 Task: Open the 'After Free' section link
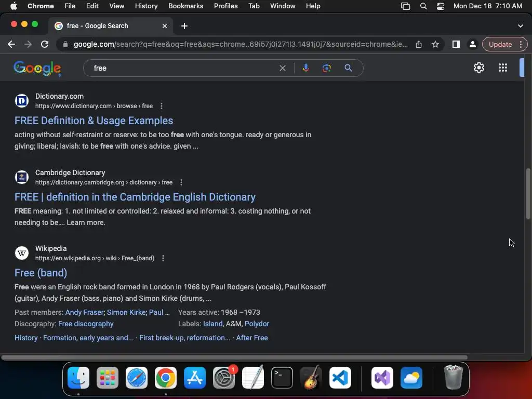coord(252,338)
